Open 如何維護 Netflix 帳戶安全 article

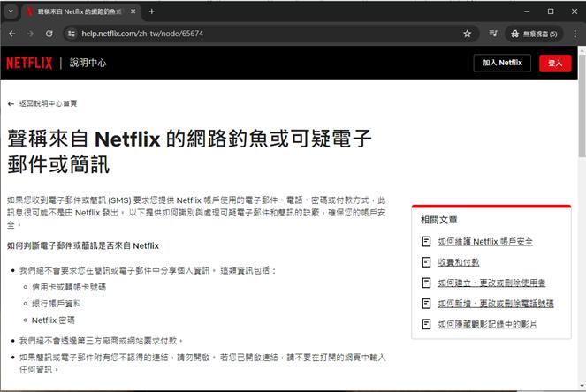pyautogui.click(x=485, y=242)
